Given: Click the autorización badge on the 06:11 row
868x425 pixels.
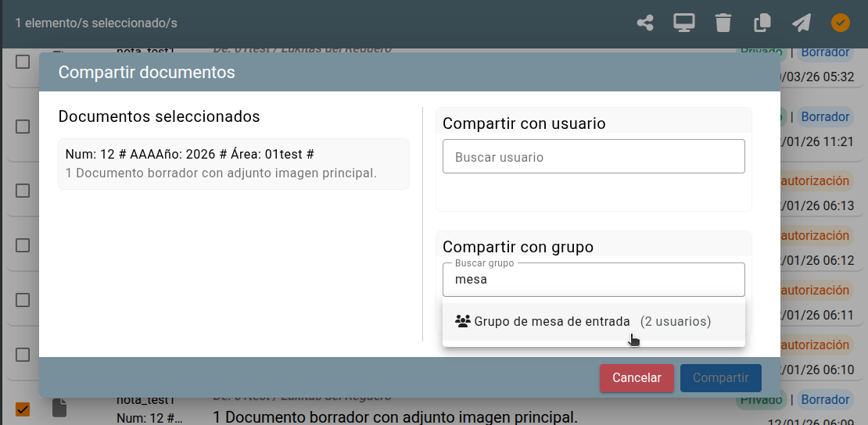Looking at the screenshot, I should tap(816, 290).
